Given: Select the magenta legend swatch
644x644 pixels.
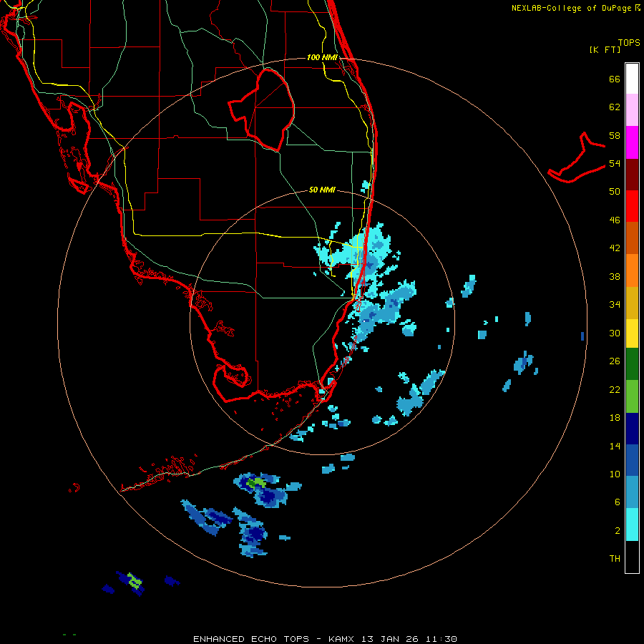Looking at the screenshot, I should coord(632,142).
